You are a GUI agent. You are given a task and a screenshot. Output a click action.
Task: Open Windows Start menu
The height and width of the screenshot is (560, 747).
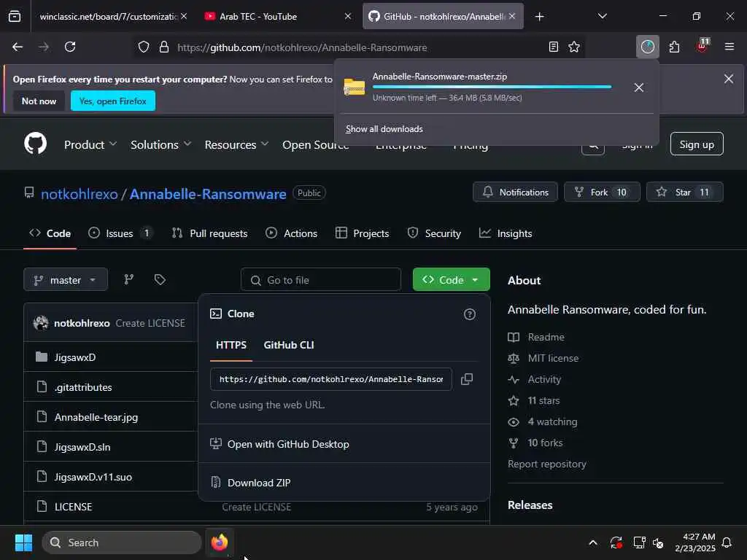click(x=23, y=542)
